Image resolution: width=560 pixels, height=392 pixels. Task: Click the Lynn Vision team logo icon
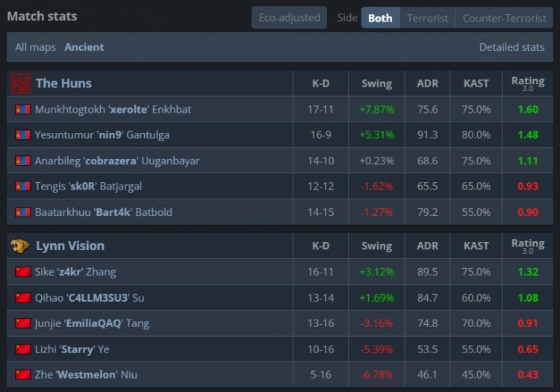tap(21, 246)
